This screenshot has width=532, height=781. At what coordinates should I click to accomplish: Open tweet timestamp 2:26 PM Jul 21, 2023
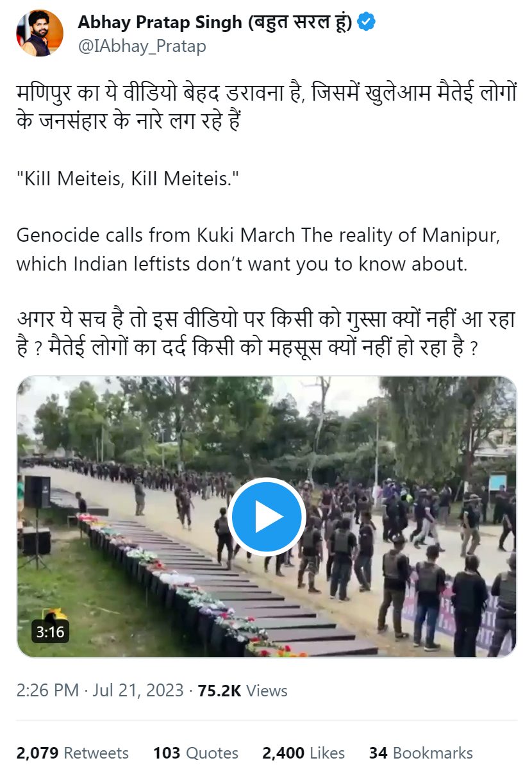click(100, 691)
